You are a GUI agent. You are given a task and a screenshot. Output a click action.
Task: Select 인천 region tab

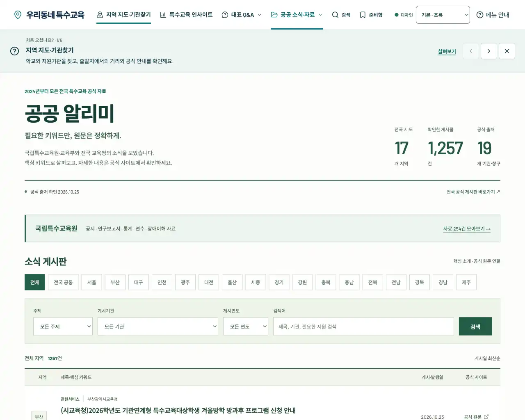point(162,282)
